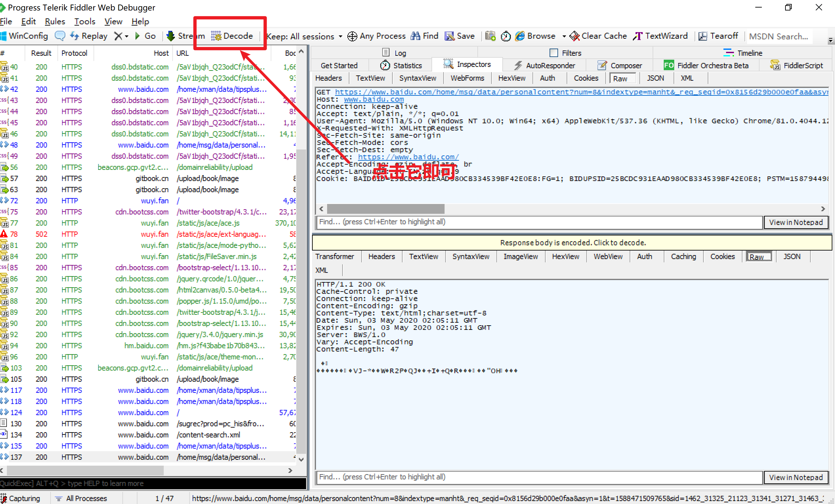Switch response inspector to ImageView tab

[x=520, y=256]
